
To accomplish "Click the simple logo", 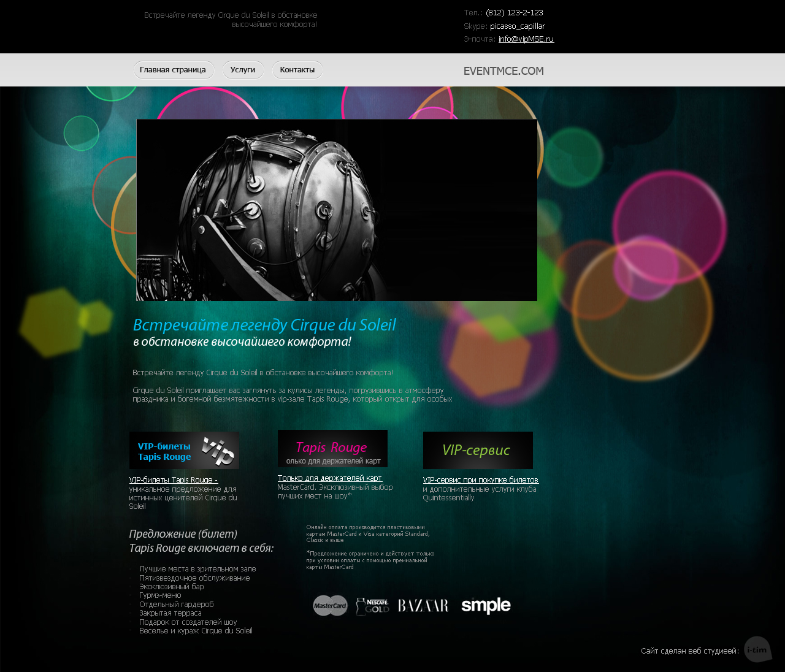I will pyautogui.click(x=486, y=606).
